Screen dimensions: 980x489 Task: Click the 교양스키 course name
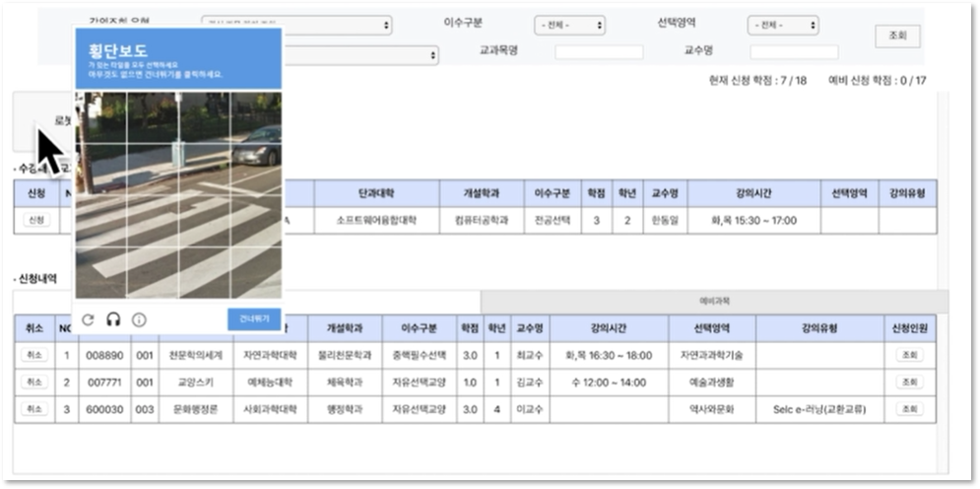click(x=196, y=383)
